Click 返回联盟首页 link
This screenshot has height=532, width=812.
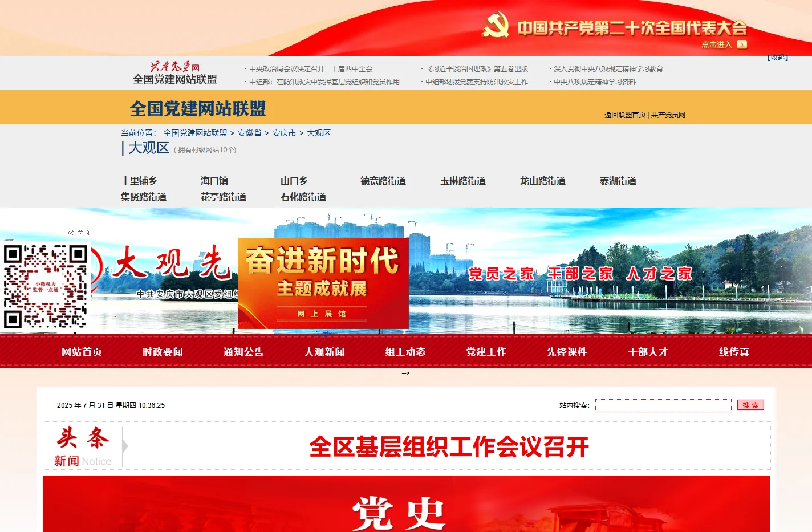point(625,115)
